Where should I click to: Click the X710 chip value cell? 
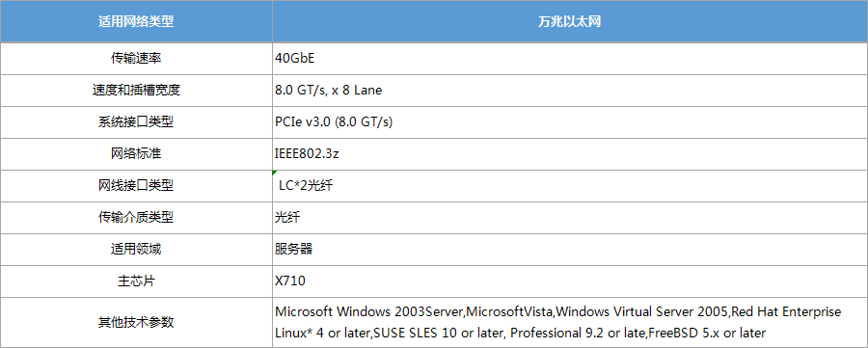coord(570,281)
